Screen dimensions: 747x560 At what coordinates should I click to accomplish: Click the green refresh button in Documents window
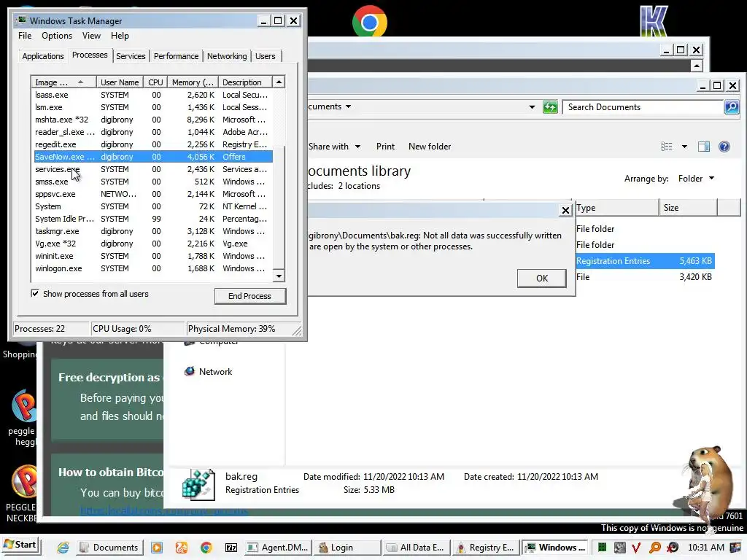tap(550, 107)
